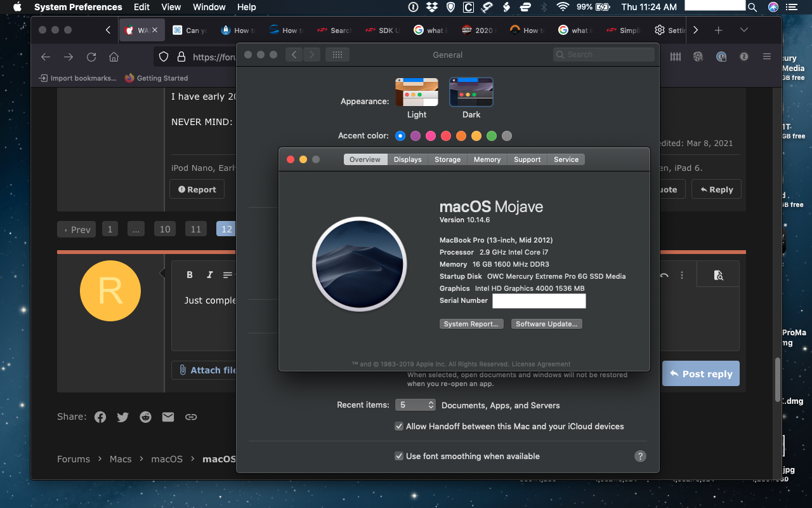Switch to the Memory tab
The width and height of the screenshot is (812, 508).
coord(487,159)
